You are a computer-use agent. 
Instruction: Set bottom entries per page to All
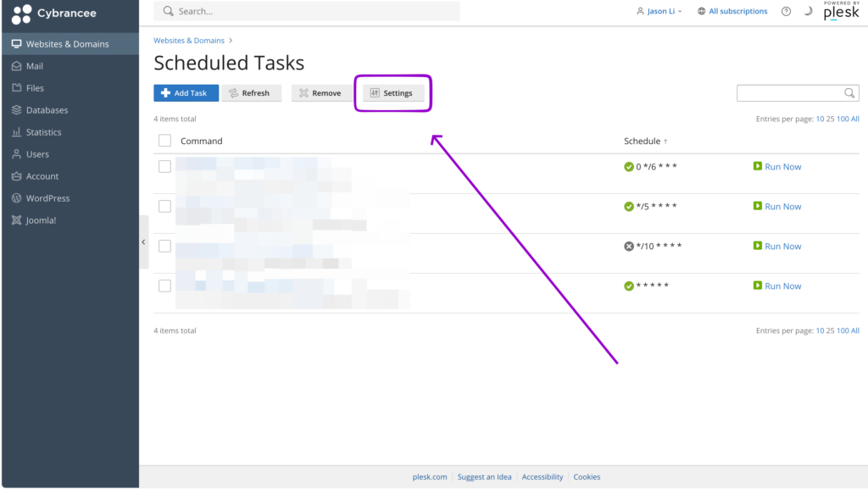point(855,331)
